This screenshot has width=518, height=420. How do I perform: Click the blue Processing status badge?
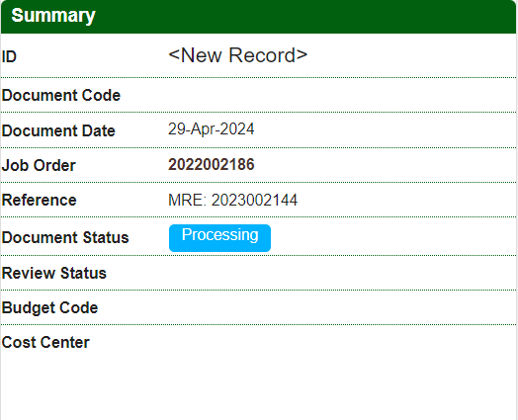click(x=219, y=238)
